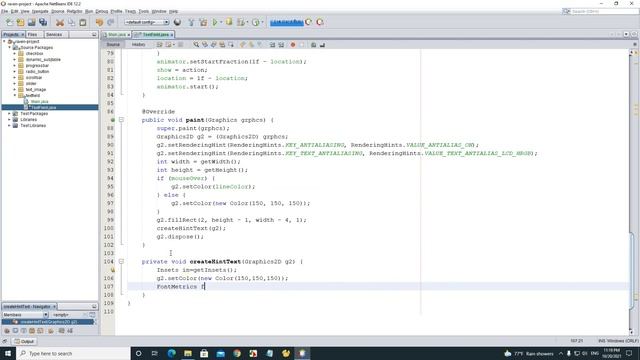
Task: Click the Windows Start button
Action: tap(8, 353)
